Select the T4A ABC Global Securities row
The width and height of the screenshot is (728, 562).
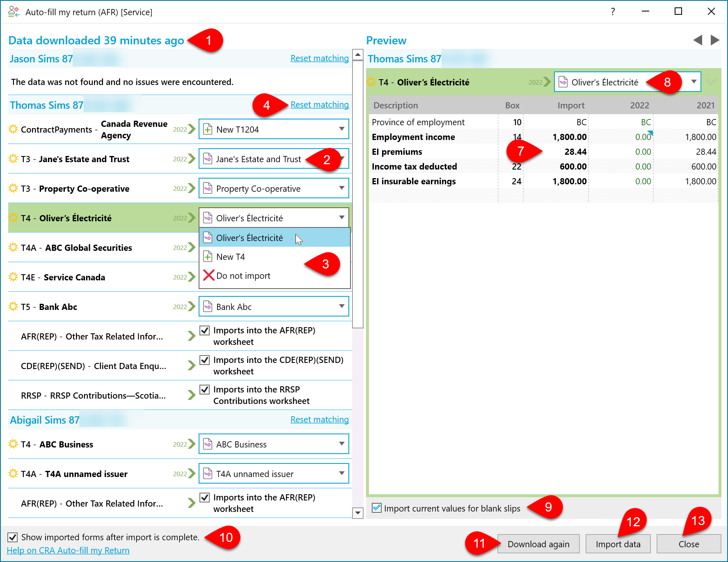tap(103, 248)
